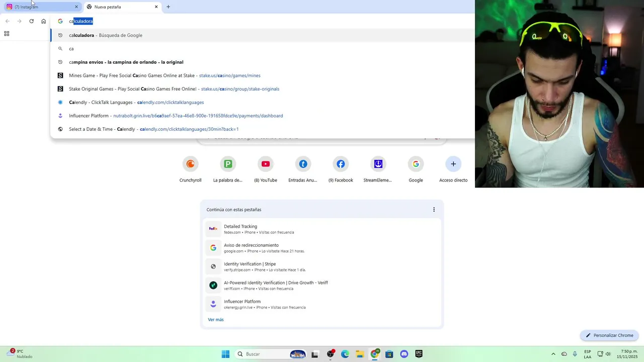
Task: Open Discord from the taskbar
Action: click(x=404, y=354)
